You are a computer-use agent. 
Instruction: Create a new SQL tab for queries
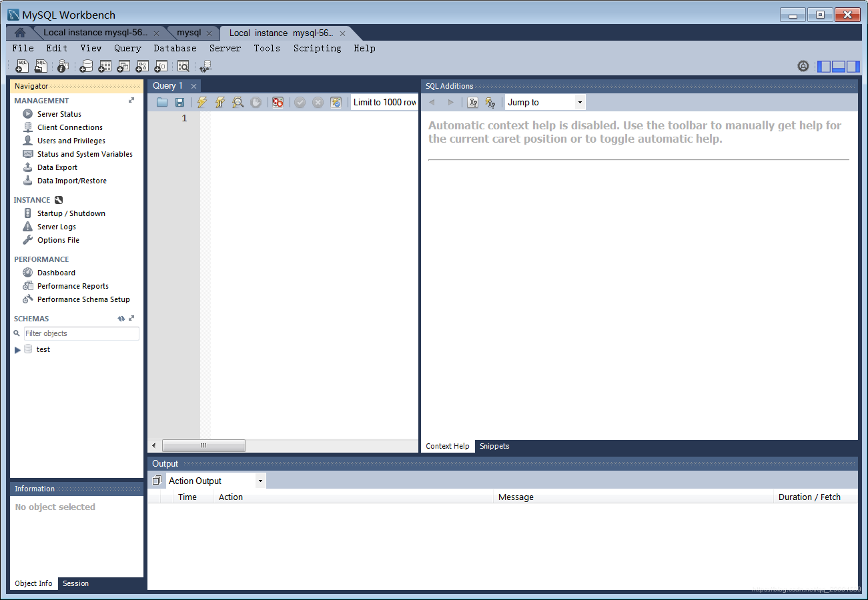pyautogui.click(x=22, y=66)
